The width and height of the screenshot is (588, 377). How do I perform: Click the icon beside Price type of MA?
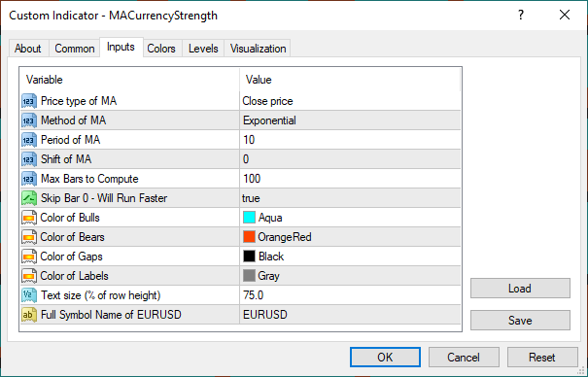tap(29, 101)
